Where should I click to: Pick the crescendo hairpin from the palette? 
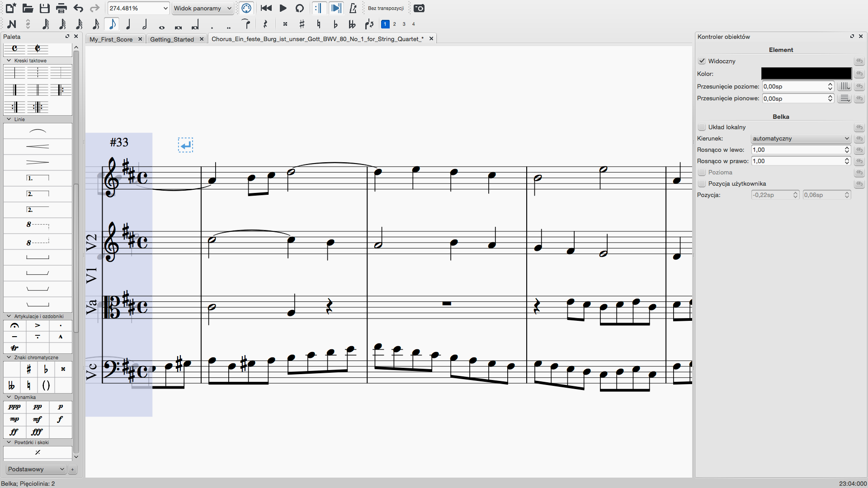[x=38, y=146]
